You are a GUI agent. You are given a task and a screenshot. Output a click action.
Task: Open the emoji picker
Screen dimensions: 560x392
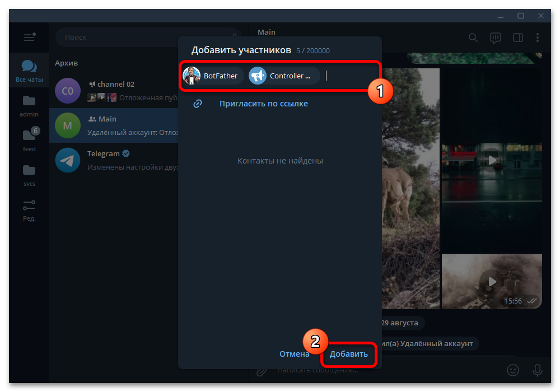(x=513, y=370)
